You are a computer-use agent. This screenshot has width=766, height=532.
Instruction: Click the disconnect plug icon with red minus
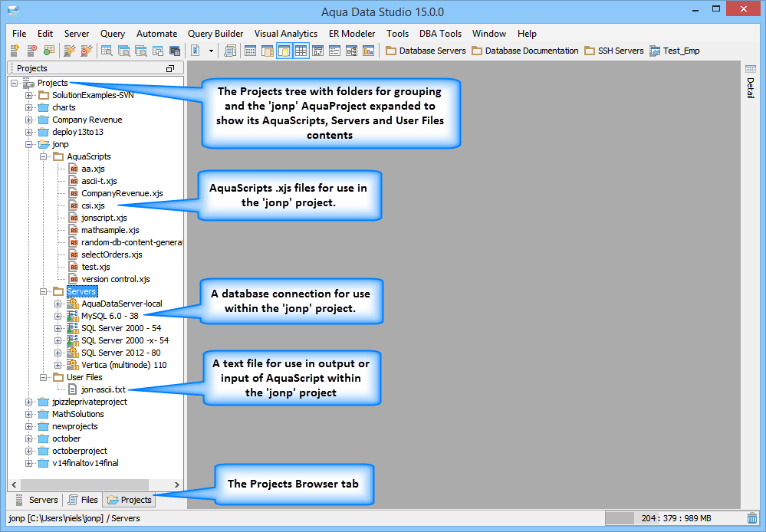point(87,51)
